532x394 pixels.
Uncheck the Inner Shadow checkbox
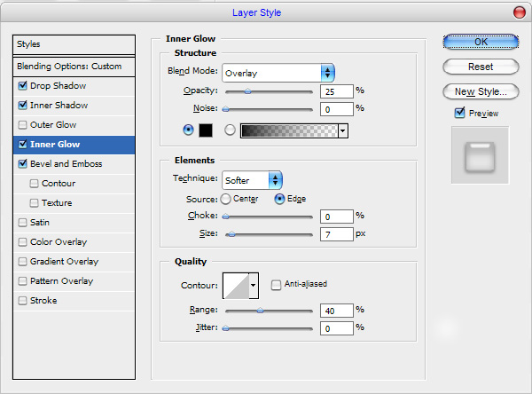pyautogui.click(x=22, y=105)
